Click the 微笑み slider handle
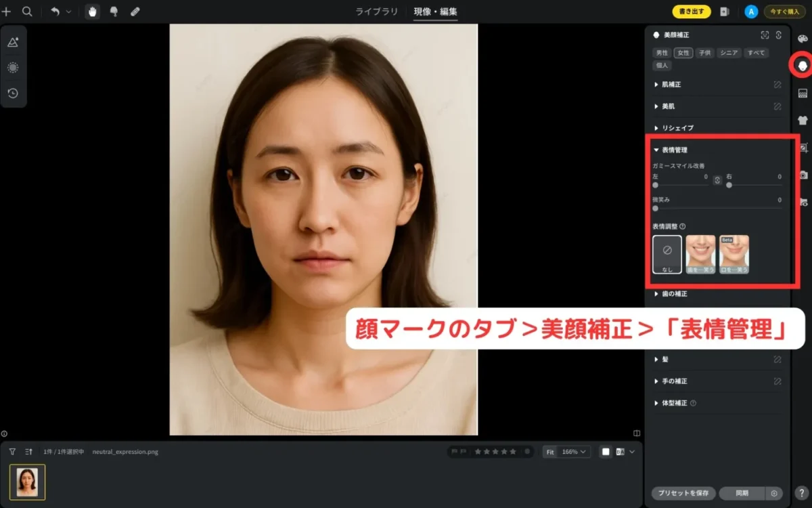This screenshot has height=508, width=812. tap(655, 209)
